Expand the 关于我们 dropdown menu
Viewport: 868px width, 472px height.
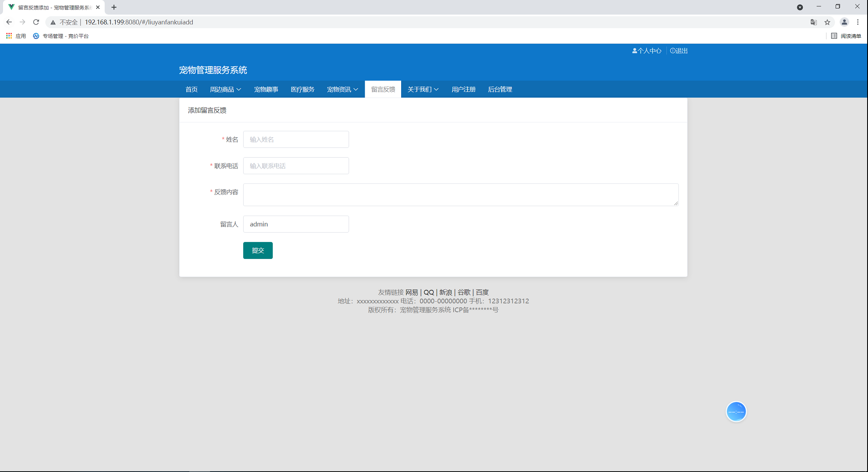click(x=423, y=89)
